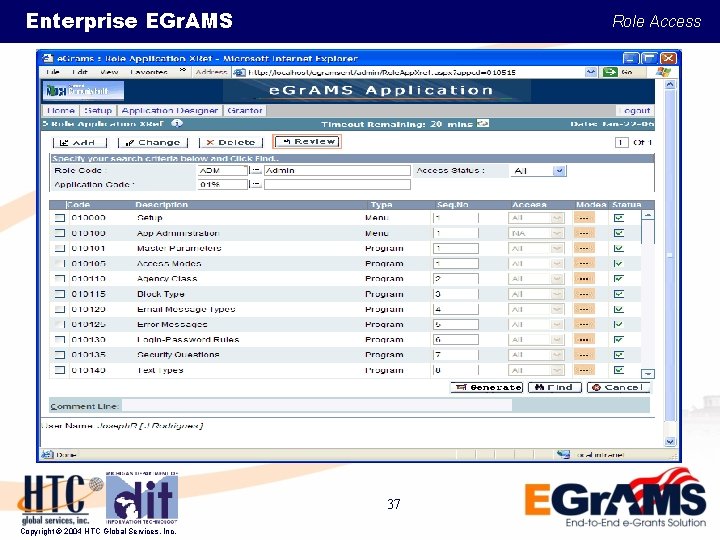Tick the row checkbox for Master Parameters
The width and height of the screenshot is (720, 540).
(60, 248)
